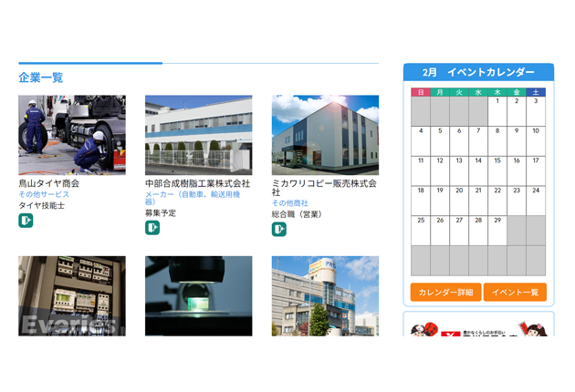575x392 pixels.
Task: Select February 20 in the event calendar
Action: 459,201
